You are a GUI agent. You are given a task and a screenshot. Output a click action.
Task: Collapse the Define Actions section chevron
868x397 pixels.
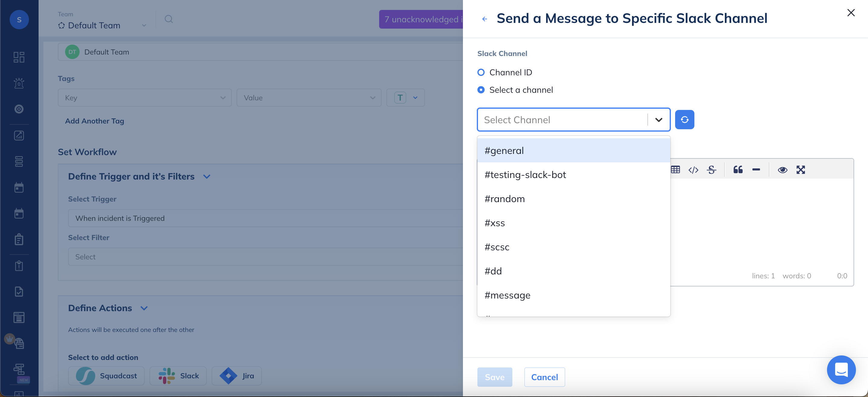[x=144, y=308]
